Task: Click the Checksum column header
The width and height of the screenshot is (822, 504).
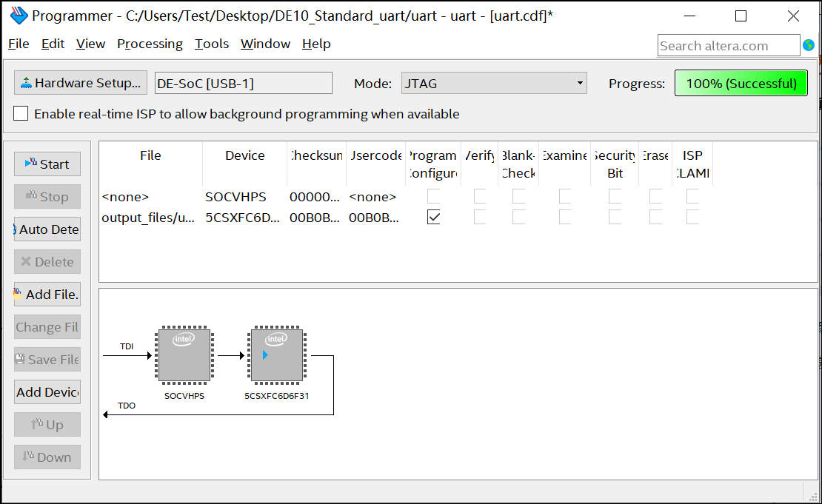Action: 317,164
